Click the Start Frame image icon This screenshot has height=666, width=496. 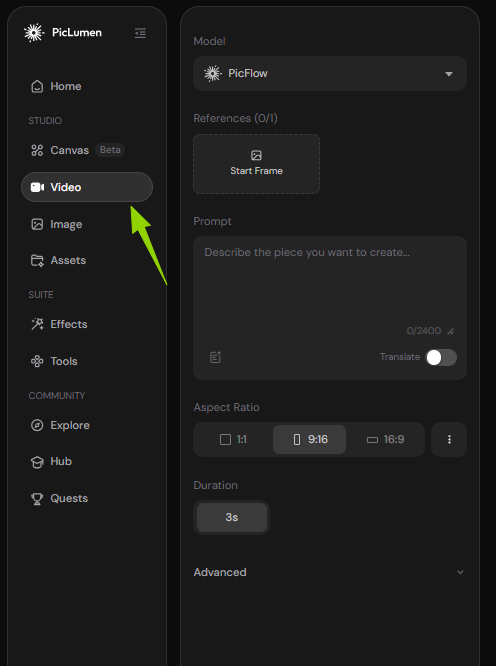[x=256, y=155]
